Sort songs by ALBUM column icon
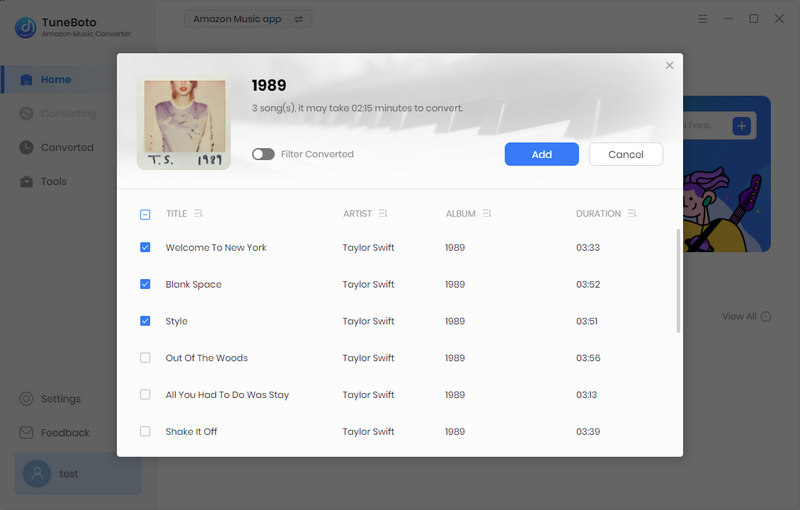 (x=487, y=213)
